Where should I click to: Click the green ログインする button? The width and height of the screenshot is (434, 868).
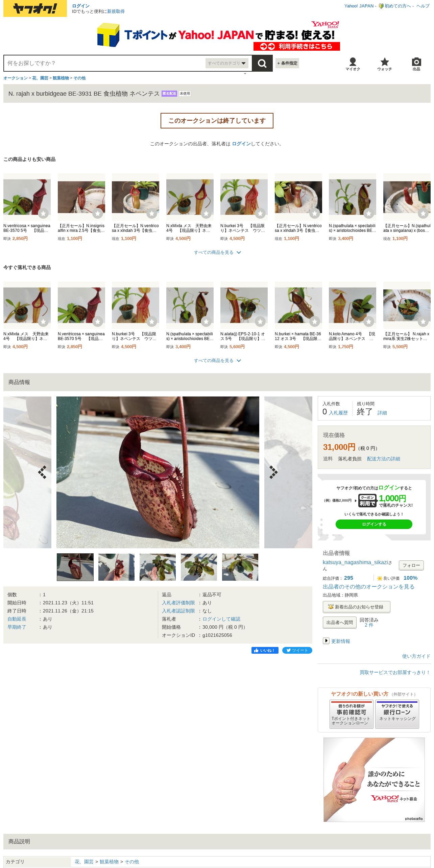pos(374,524)
